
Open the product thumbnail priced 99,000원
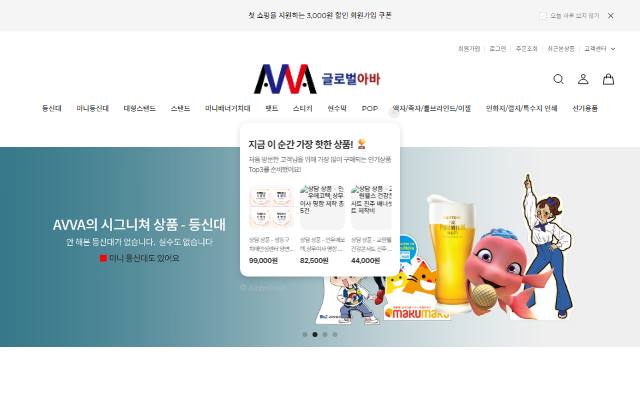tap(271, 207)
